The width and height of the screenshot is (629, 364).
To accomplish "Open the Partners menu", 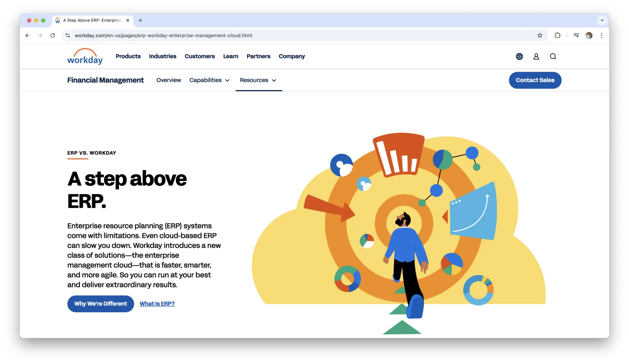I will click(258, 56).
